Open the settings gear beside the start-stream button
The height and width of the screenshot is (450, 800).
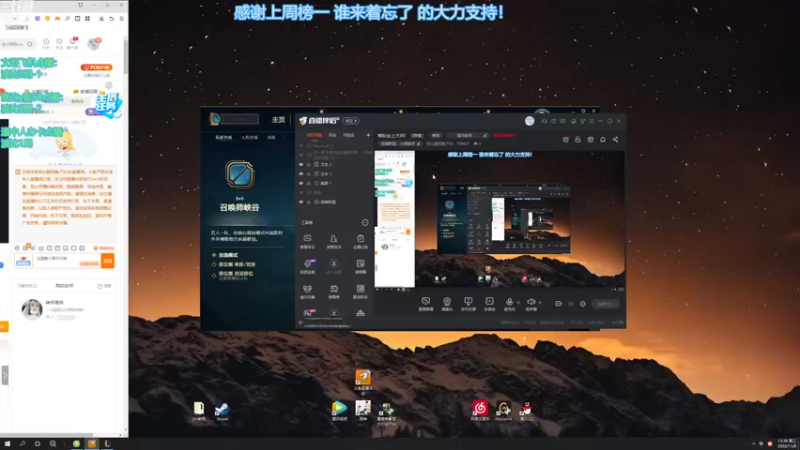583,304
